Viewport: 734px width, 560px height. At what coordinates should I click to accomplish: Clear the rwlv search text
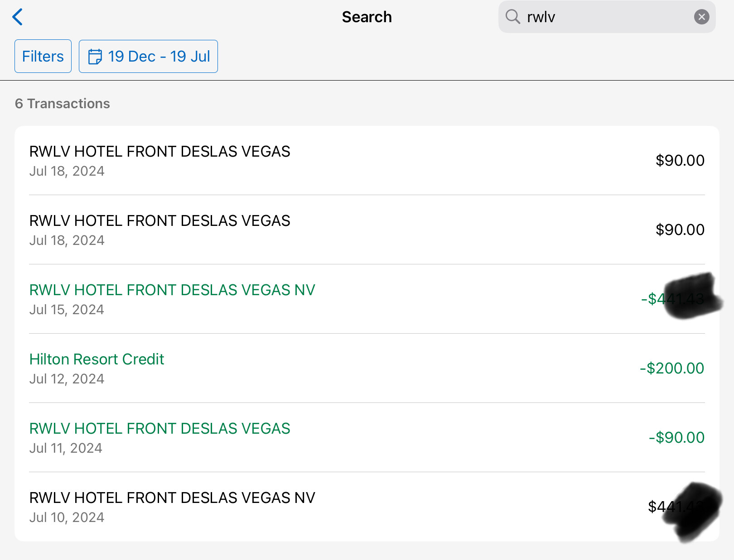[x=701, y=17]
